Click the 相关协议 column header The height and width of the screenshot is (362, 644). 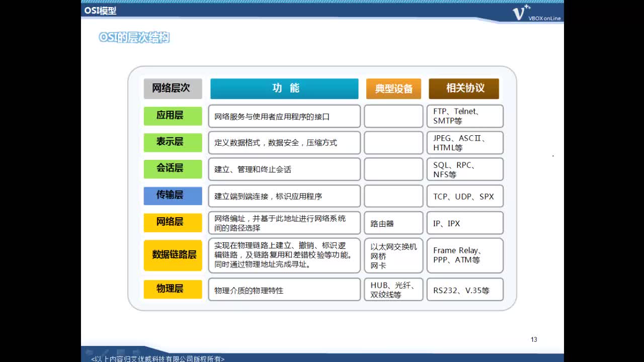click(x=464, y=88)
